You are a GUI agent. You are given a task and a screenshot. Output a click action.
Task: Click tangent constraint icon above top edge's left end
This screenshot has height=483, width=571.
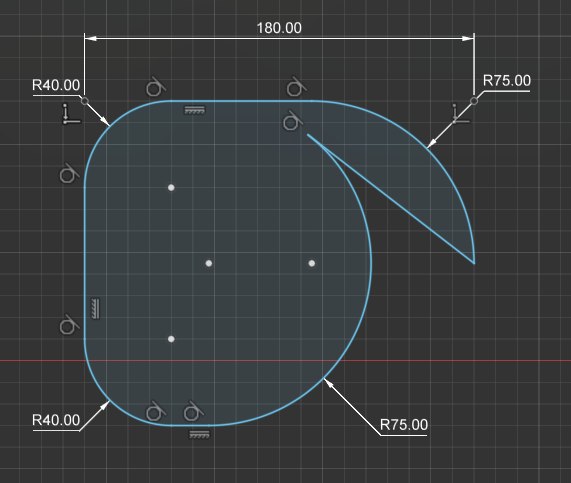tap(155, 87)
